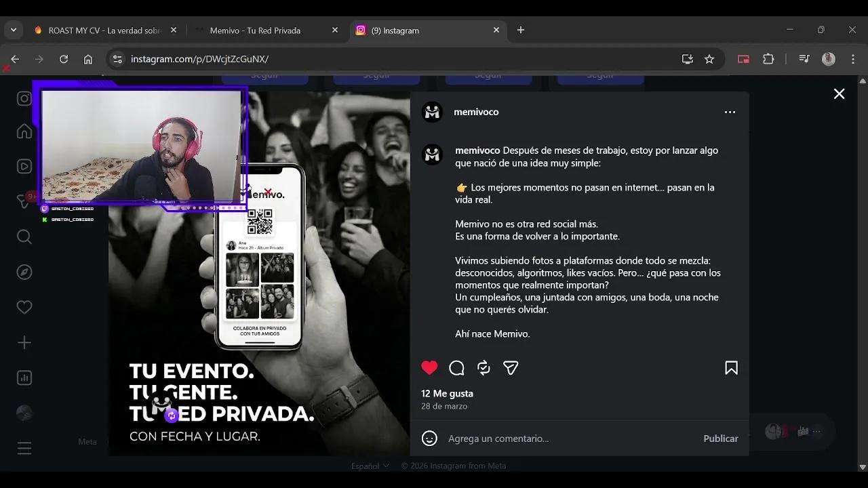Click the scroll down arrow at page bottom
Viewport: 868px width, 488px height.
(862, 467)
